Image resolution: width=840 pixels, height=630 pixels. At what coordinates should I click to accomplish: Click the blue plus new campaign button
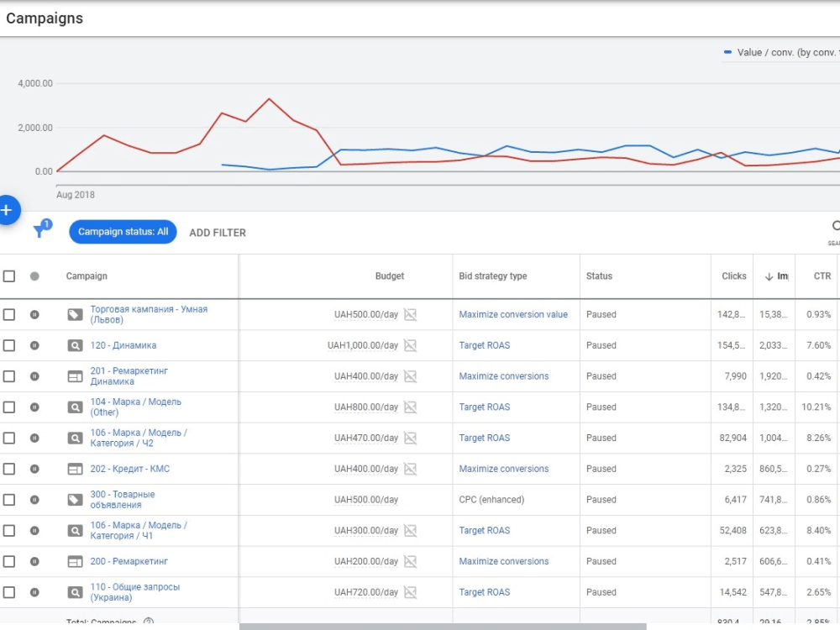(x=7, y=209)
